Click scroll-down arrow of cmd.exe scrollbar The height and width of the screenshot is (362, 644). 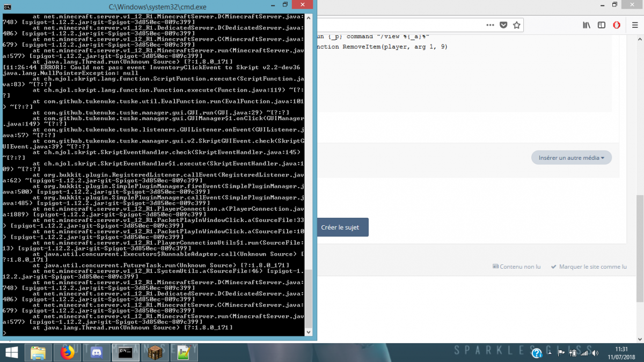[308, 333]
